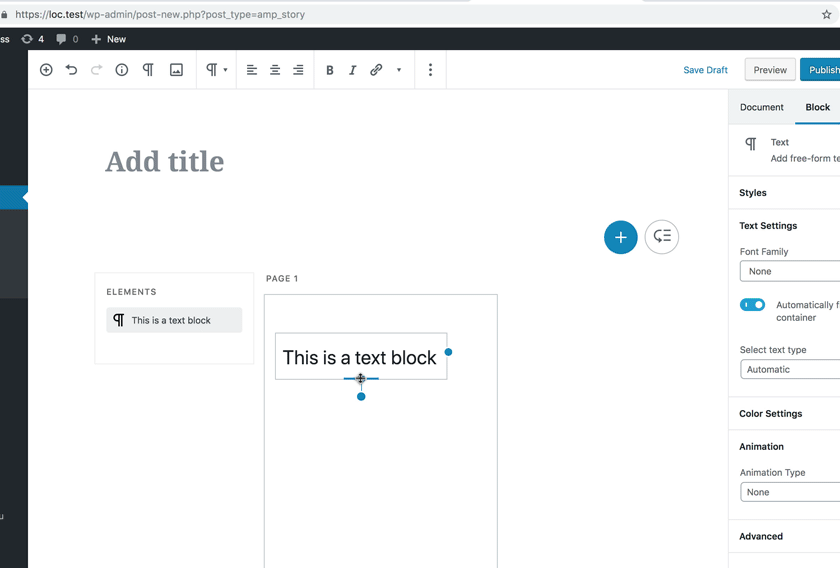Click the blue rotation handle dot right of text block

[x=448, y=352]
